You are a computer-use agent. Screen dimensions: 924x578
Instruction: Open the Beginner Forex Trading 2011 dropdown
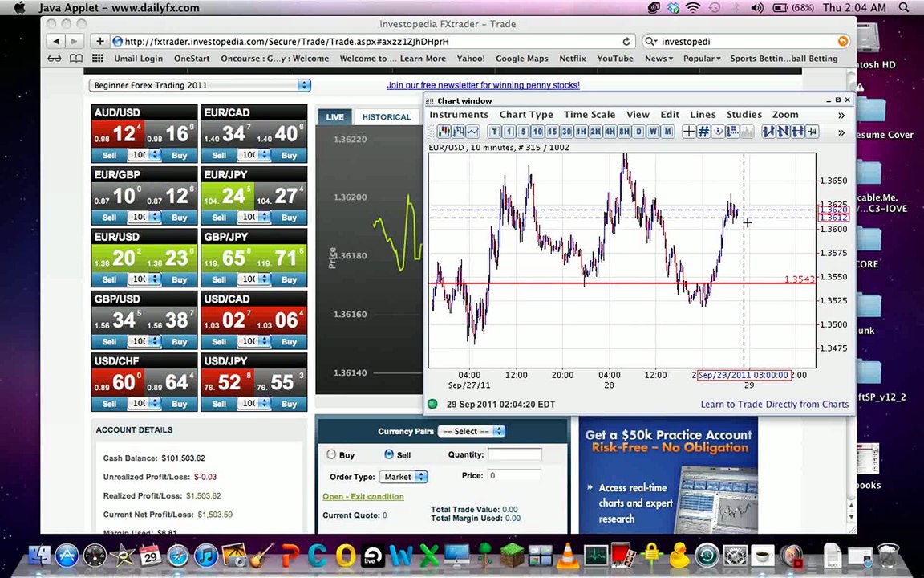(200, 85)
